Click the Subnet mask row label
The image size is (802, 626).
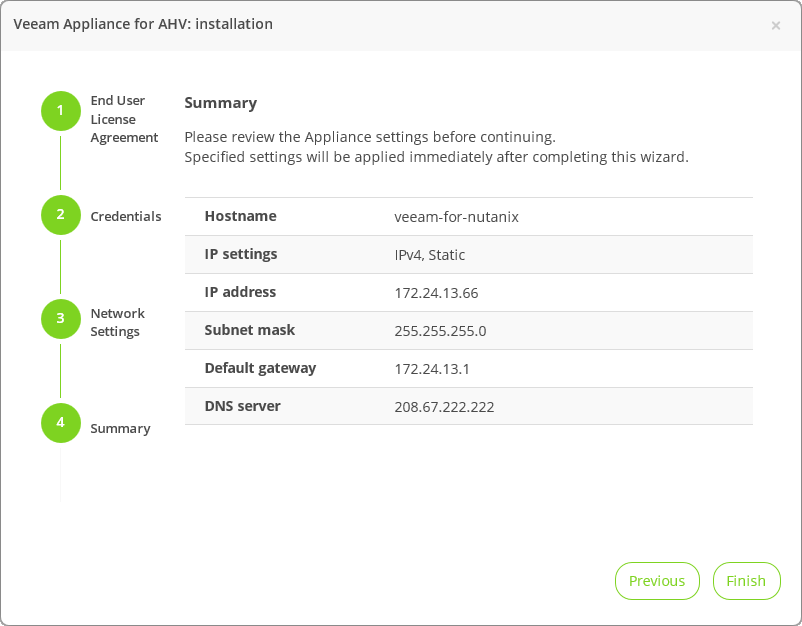click(250, 330)
